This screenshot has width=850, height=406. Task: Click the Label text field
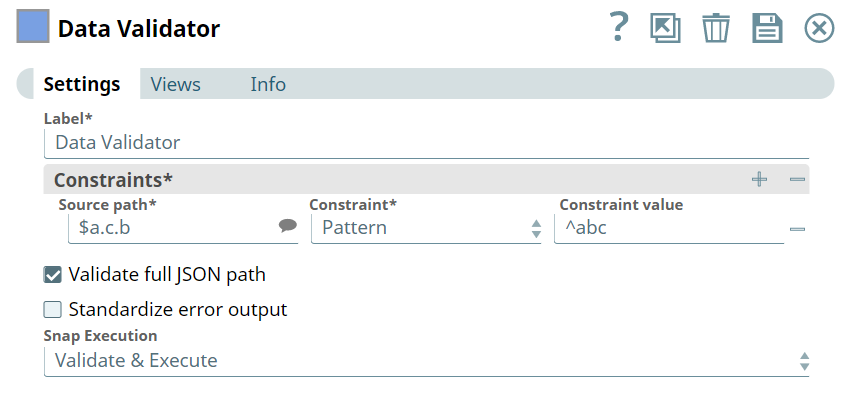(x=426, y=143)
